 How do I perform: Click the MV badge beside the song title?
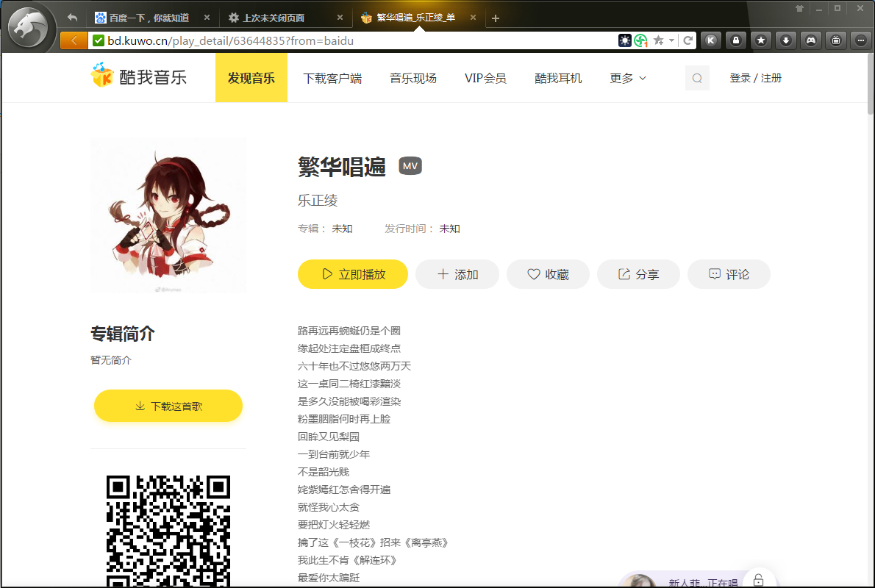tap(410, 165)
